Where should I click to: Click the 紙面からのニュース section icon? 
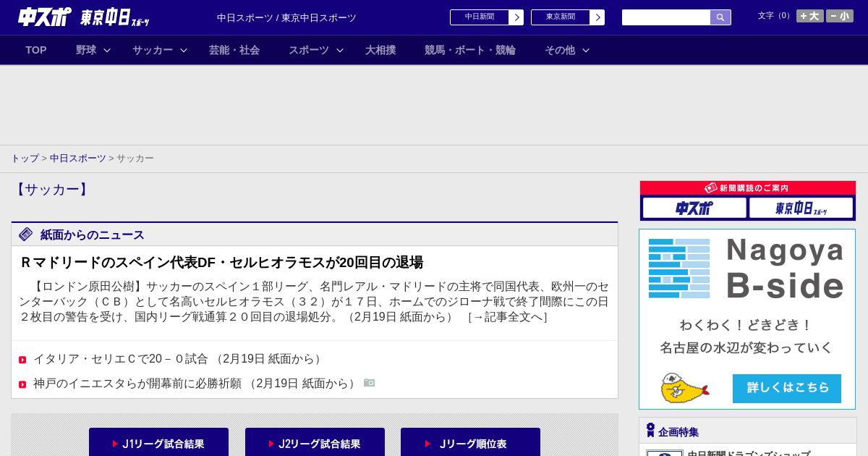click(x=26, y=234)
